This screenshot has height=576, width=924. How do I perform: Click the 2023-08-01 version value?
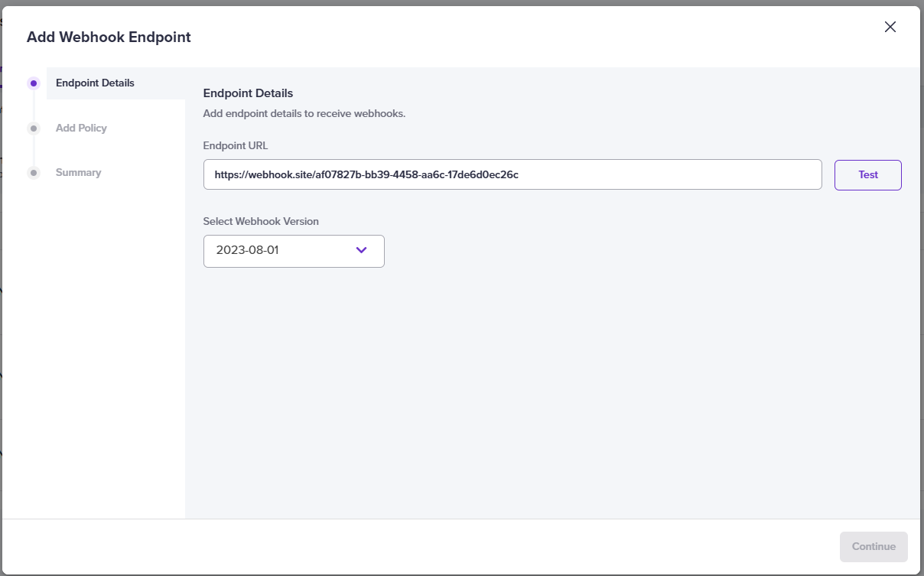coord(248,250)
